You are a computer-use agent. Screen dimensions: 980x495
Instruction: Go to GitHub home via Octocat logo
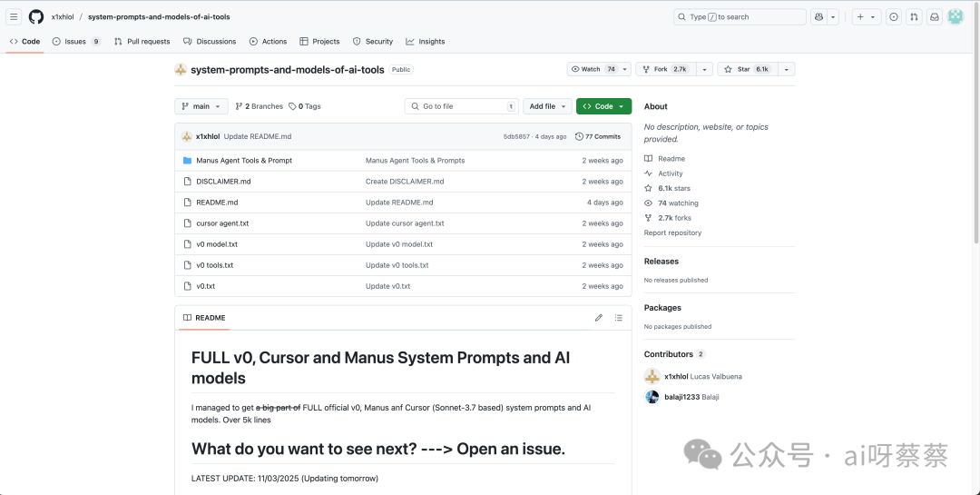click(36, 17)
